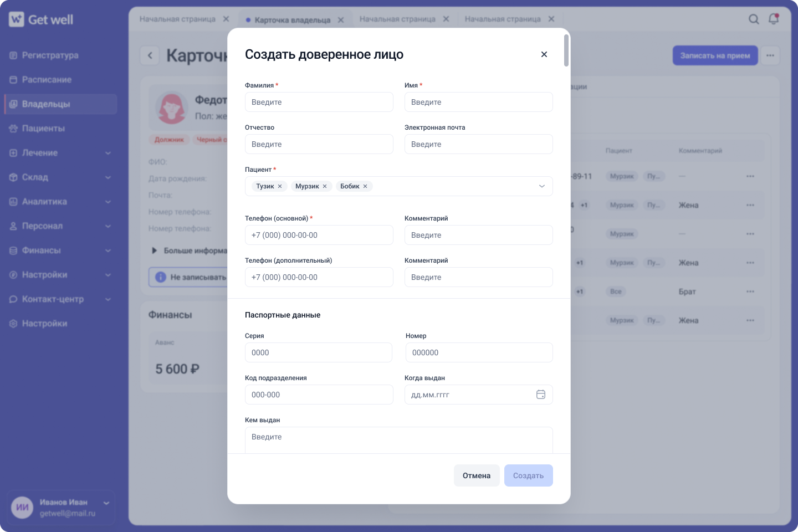Screen dimensions: 798x532
Task: Open search in the top bar
Action: [754, 19]
